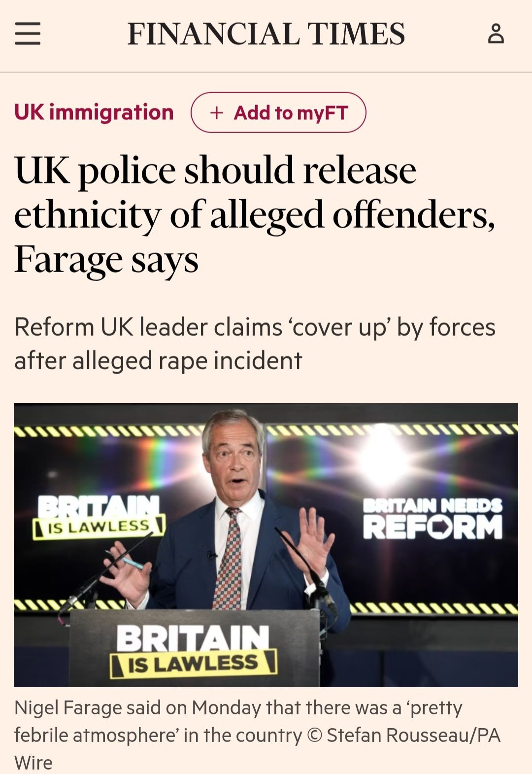532x774 pixels.
Task: Add this topic to myFT
Action: [x=278, y=112]
